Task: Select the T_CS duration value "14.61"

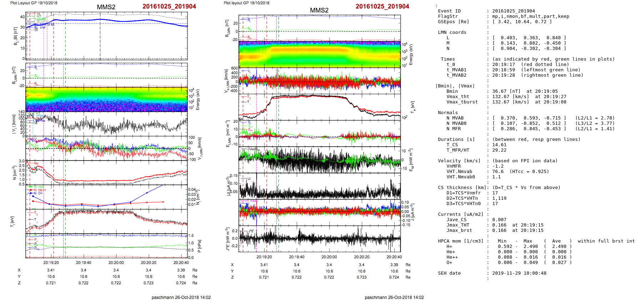Action: coord(499,145)
